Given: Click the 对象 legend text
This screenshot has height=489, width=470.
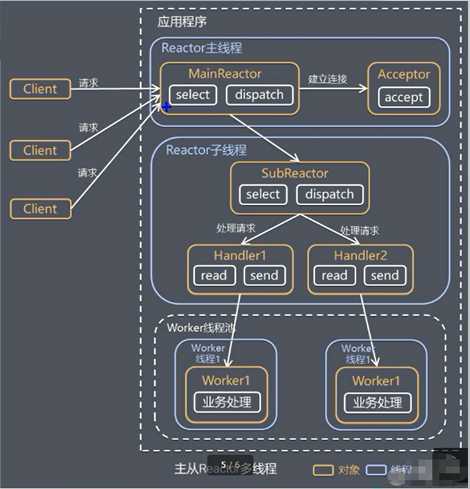Looking at the screenshot, I should [x=349, y=470].
